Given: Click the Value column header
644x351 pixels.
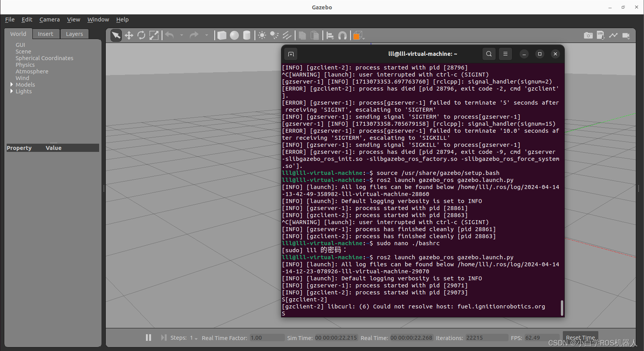Looking at the screenshot, I should (x=53, y=148).
